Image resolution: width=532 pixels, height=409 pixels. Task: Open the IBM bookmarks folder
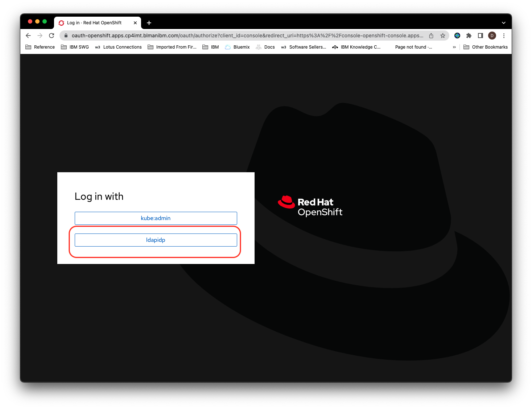click(211, 47)
